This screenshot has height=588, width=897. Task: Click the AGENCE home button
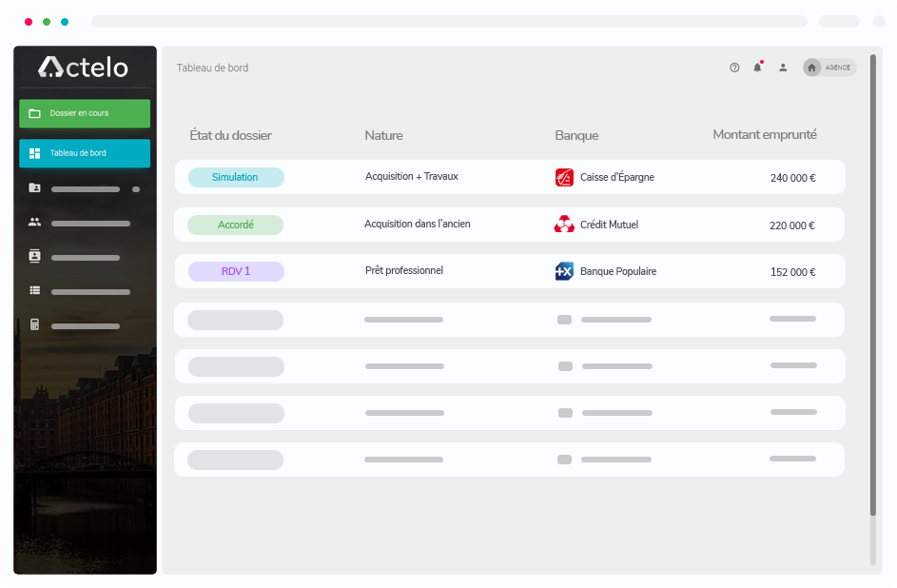829,68
